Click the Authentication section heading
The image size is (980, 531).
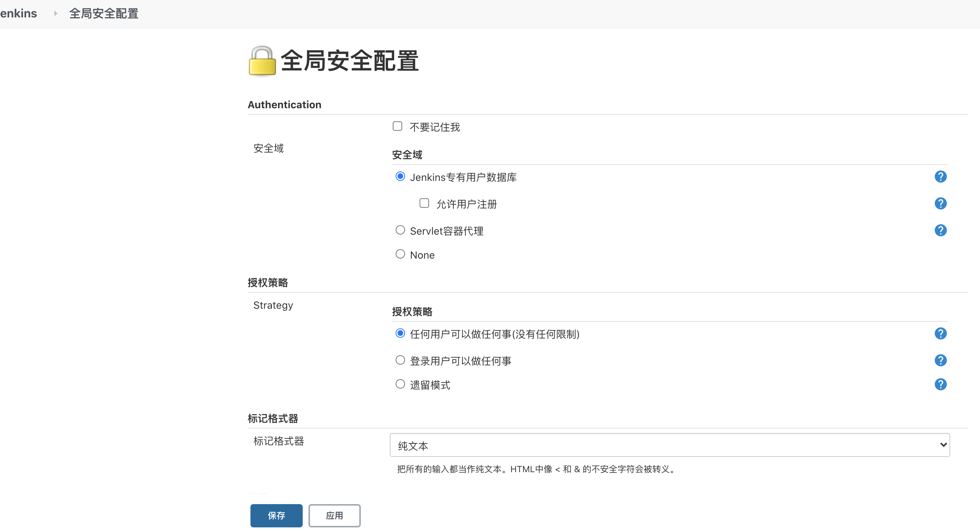(284, 105)
